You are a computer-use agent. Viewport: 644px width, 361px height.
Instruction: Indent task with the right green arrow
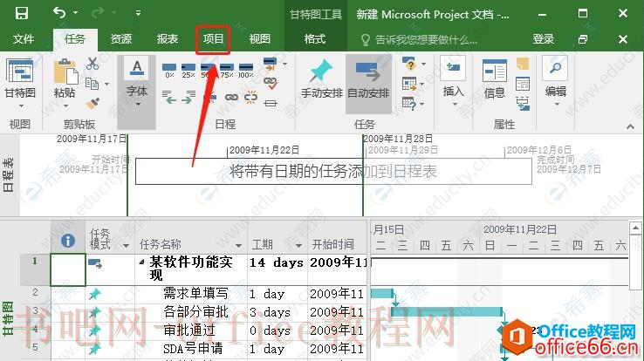[x=188, y=97]
